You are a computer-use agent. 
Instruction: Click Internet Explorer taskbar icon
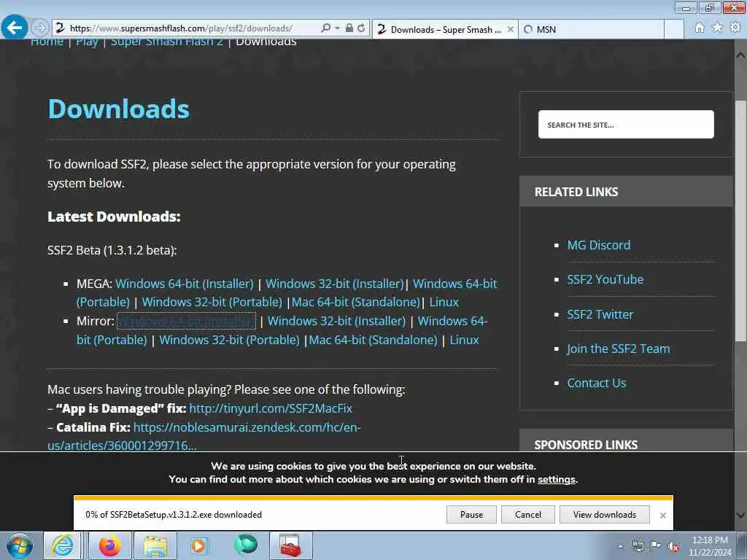63,545
